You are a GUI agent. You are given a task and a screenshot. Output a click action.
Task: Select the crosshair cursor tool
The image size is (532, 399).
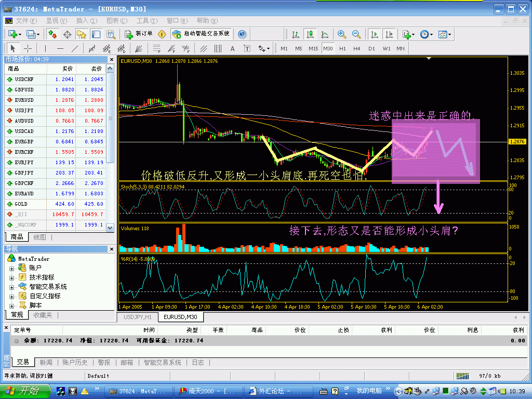pos(28,48)
